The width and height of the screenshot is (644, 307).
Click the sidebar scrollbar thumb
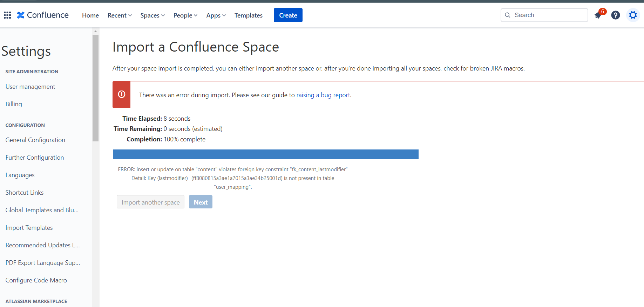point(96,88)
